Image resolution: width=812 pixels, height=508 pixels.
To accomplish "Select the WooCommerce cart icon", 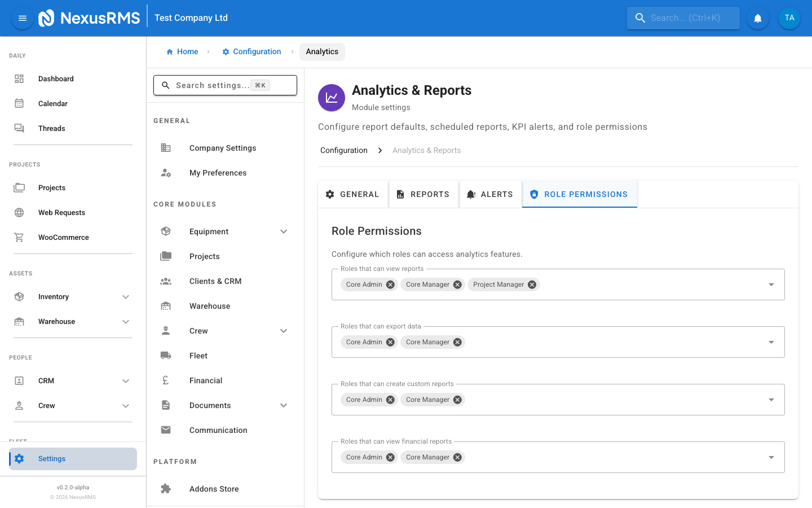I will 19,237.
